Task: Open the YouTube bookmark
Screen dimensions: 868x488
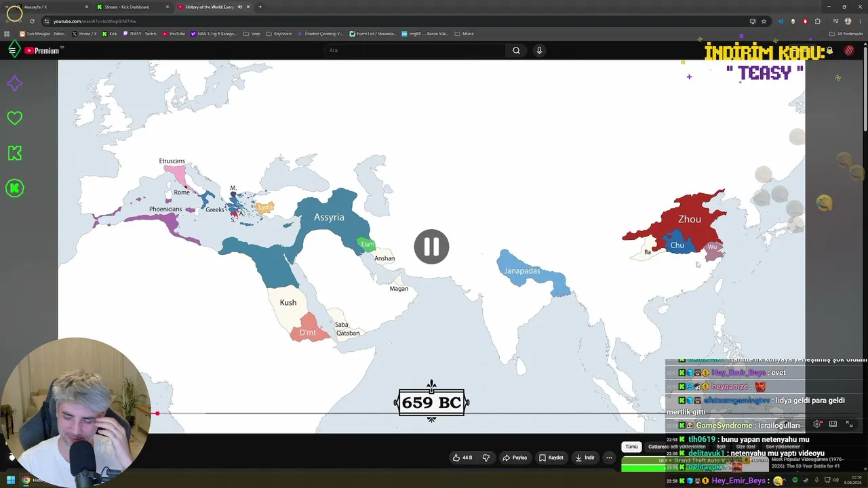Action: 174,34
